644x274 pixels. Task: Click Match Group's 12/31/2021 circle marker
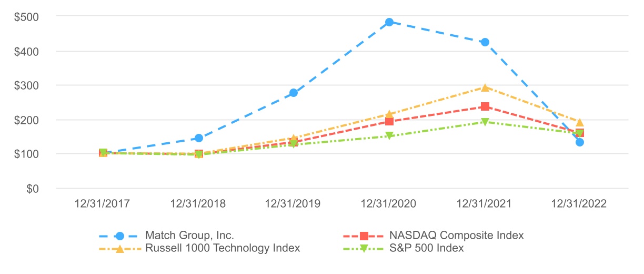tap(485, 42)
